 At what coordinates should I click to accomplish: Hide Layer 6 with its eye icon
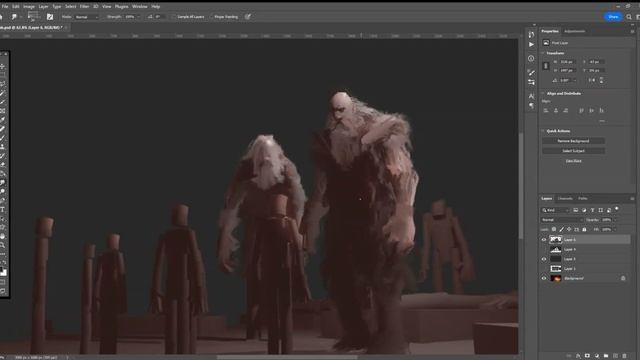pos(544,240)
